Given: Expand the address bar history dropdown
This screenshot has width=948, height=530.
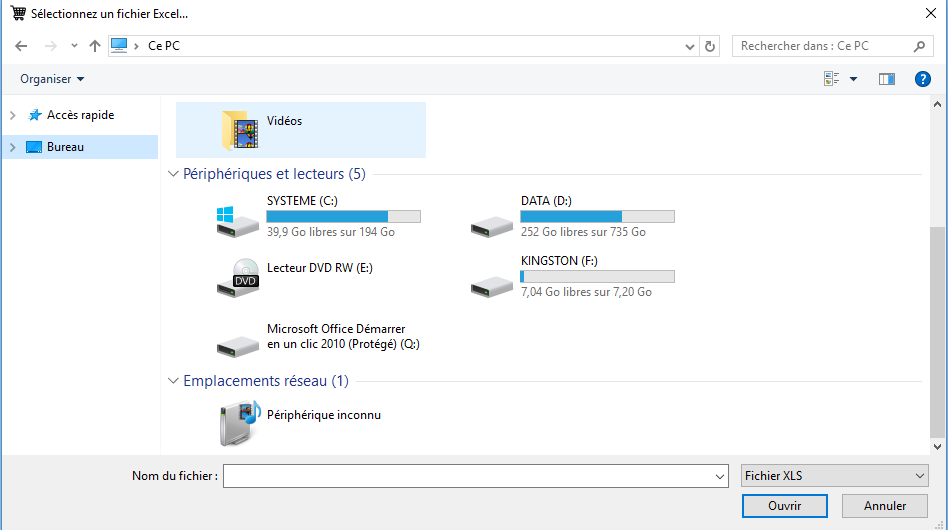Looking at the screenshot, I should click(690, 46).
